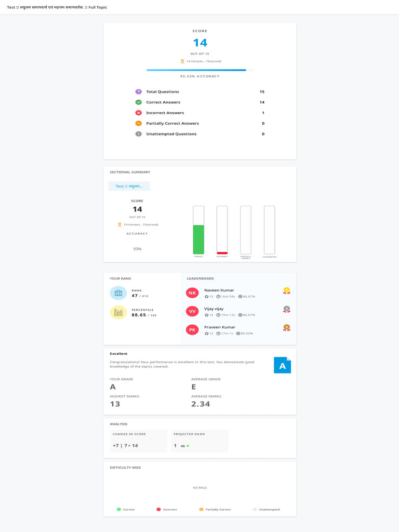The image size is (399, 532).
Task: Click the red Incorrect bar in chart
Action: [222, 253]
